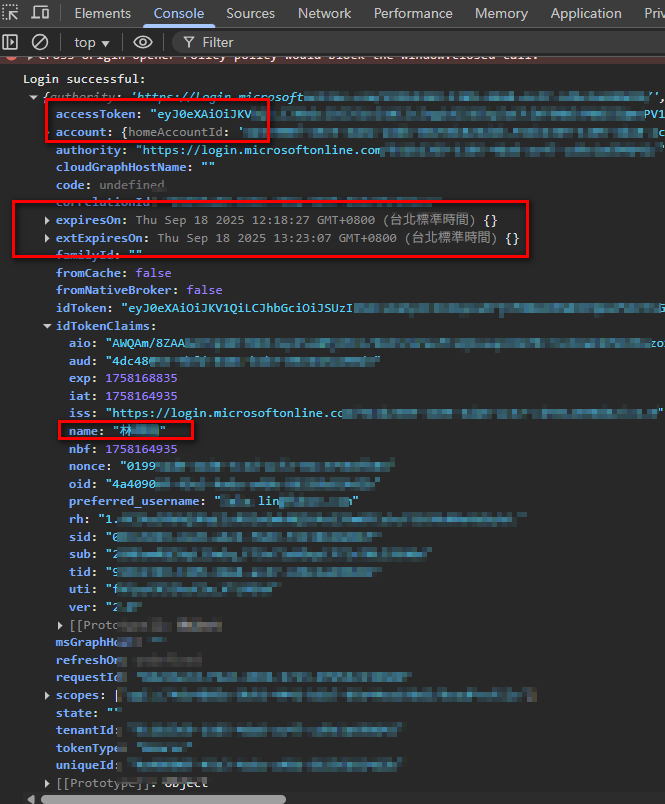Click the homeAccountId key in account
This screenshot has width=665, height=804.
(x=175, y=132)
